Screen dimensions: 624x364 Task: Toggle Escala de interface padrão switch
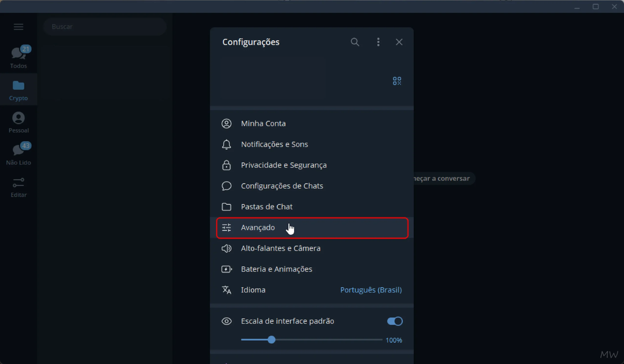[x=395, y=321]
